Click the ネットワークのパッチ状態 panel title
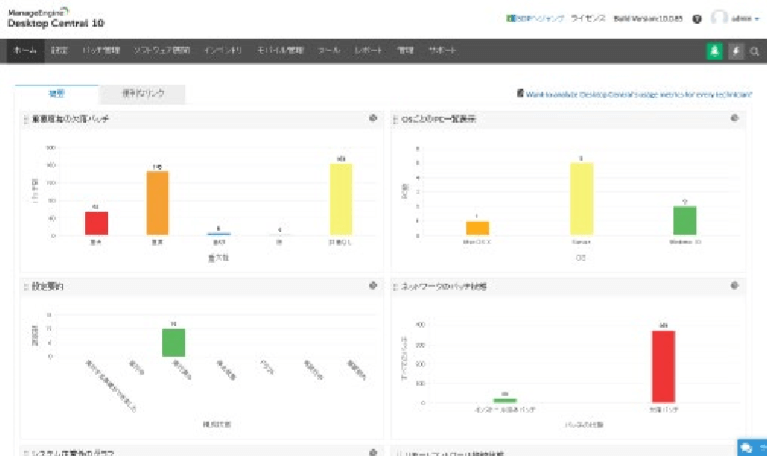 (444, 286)
